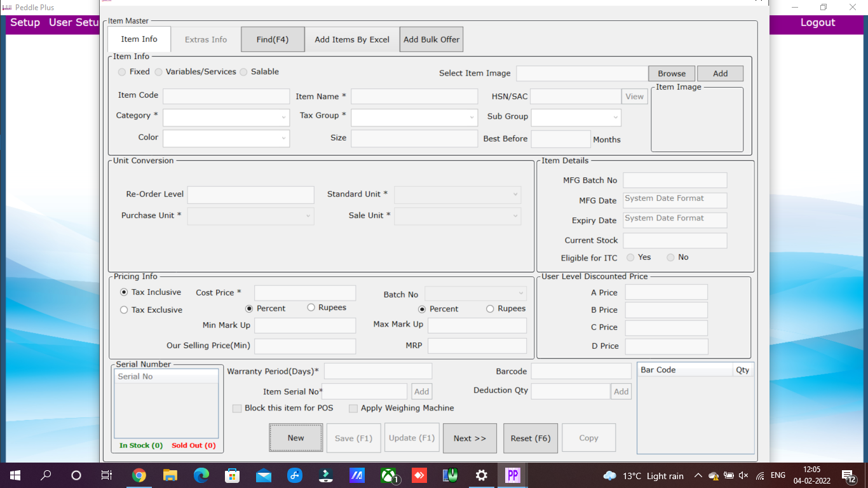Select the Tax Exclusive radio button

click(124, 310)
